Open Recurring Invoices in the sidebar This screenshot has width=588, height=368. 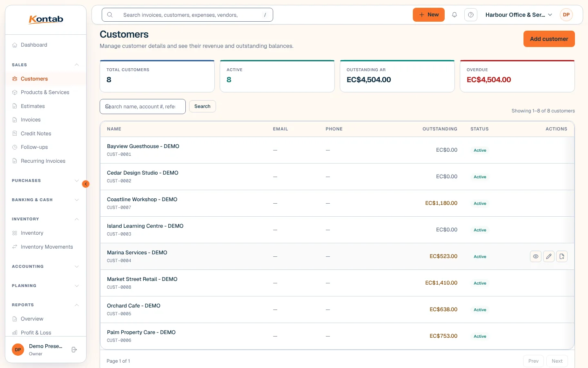click(46, 161)
